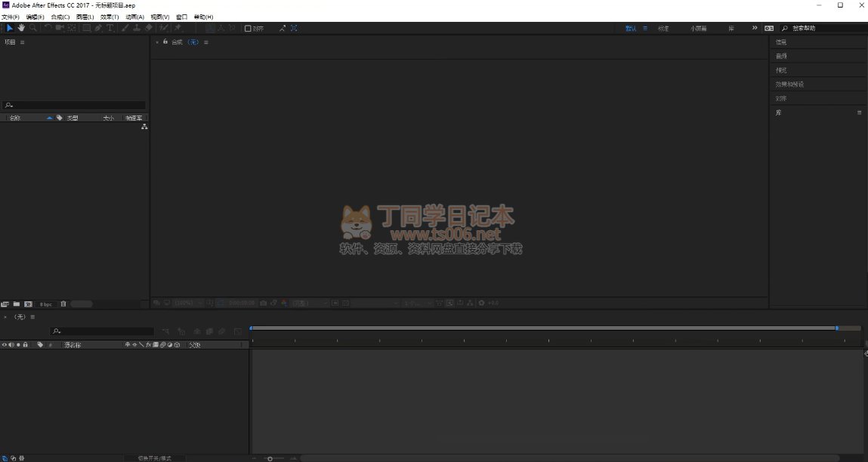Click the trash delete icon in Project panel
The height and width of the screenshot is (462, 868).
(x=63, y=303)
